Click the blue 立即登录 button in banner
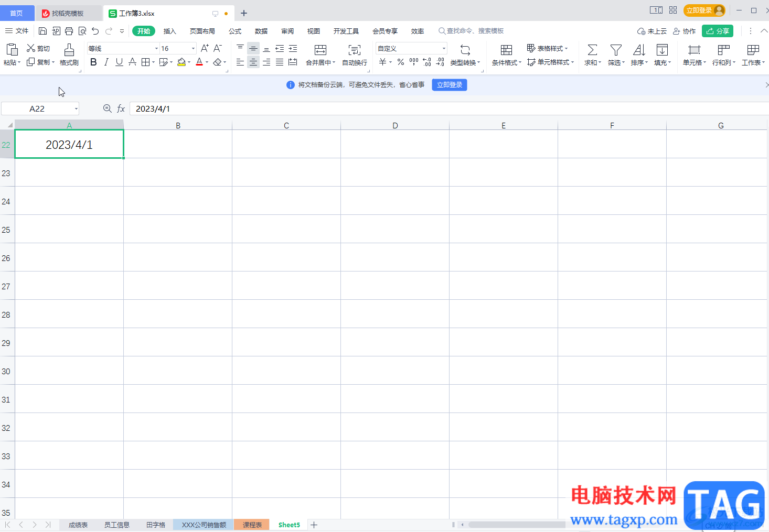This screenshot has height=532, width=769. pyautogui.click(x=450, y=85)
